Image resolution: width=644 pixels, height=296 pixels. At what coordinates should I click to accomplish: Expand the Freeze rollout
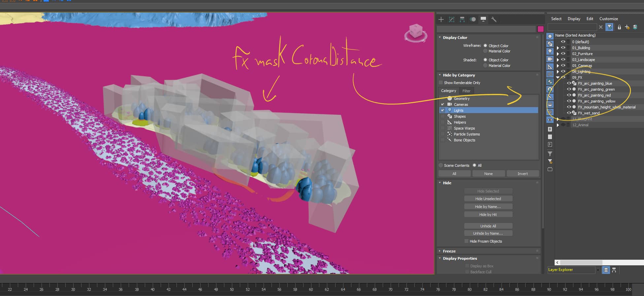tap(449, 251)
